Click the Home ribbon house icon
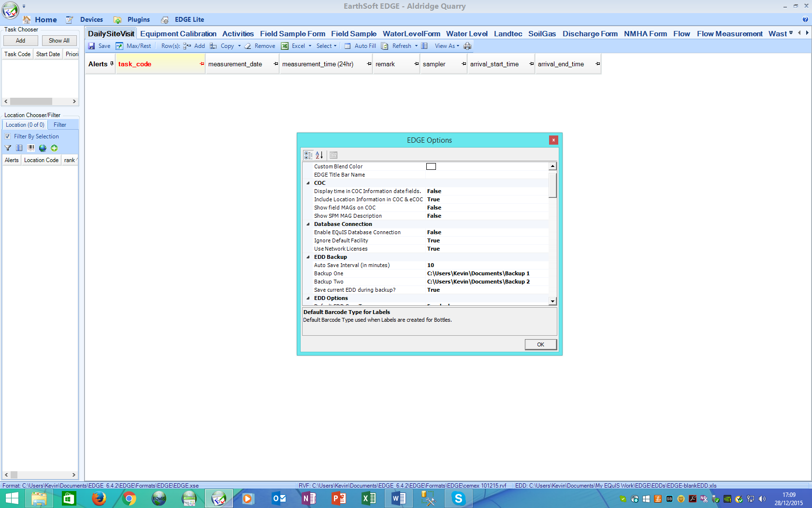The width and height of the screenshot is (812, 508). coord(27,20)
